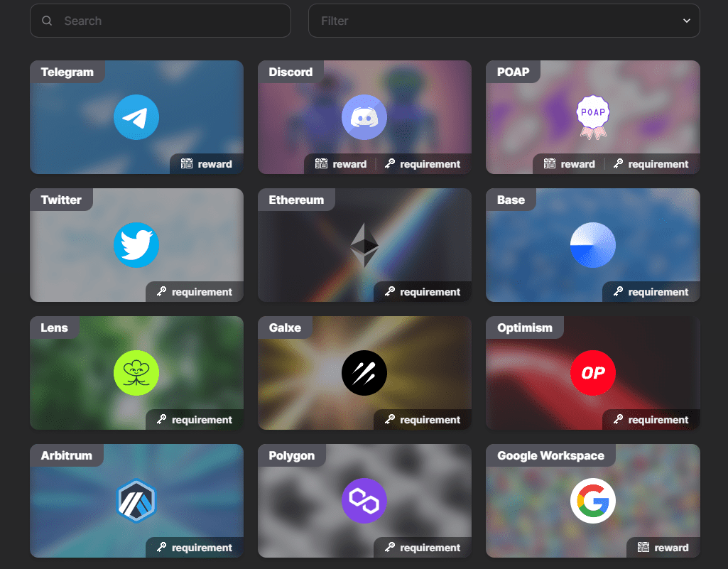Click reward label on Google Workspace card

(672, 548)
